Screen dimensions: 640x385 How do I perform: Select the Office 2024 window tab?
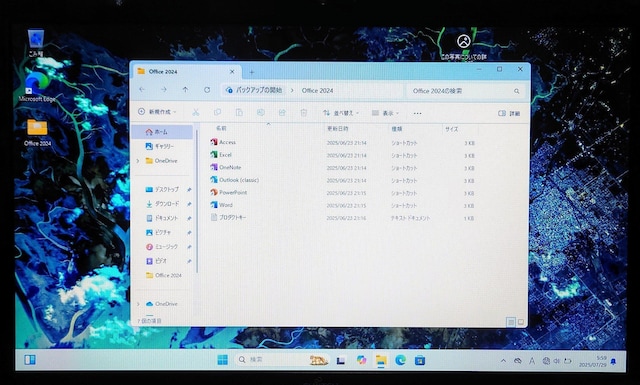[186, 71]
